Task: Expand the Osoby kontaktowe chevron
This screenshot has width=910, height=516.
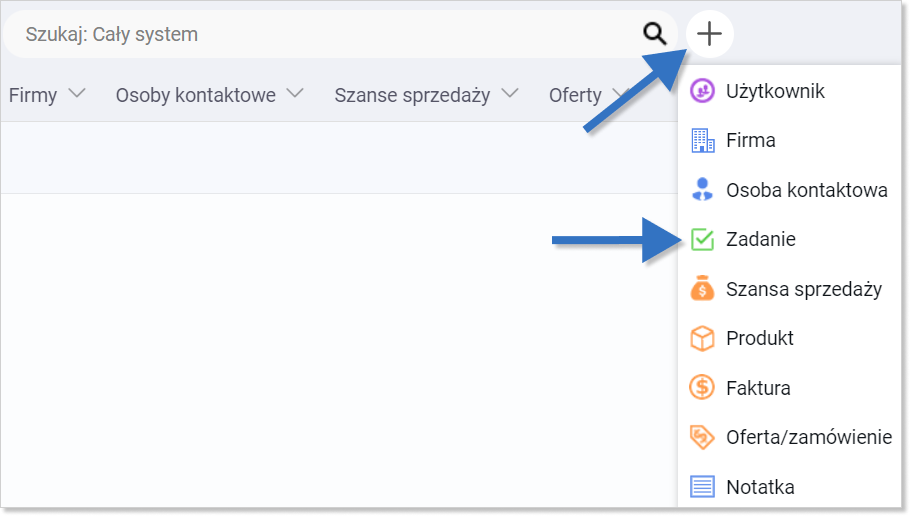Action: click(x=295, y=93)
